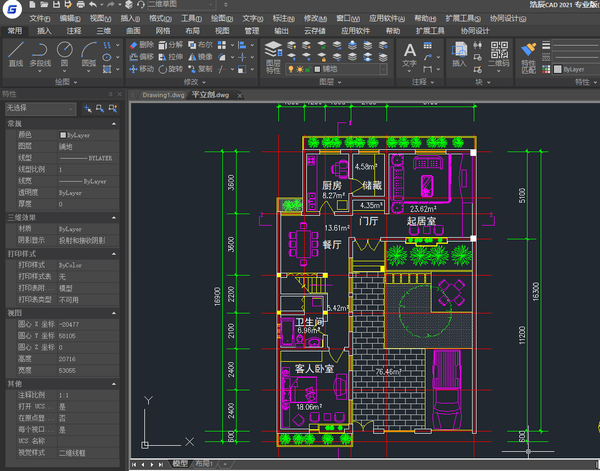The height and width of the screenshot is (471, 600).
Task: Switch to the Drawing1.dwg document tab
Action: (164, 94)
